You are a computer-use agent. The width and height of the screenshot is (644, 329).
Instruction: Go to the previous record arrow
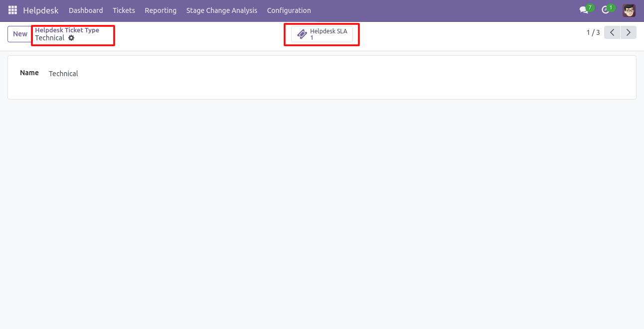click(x=612, y=33)
